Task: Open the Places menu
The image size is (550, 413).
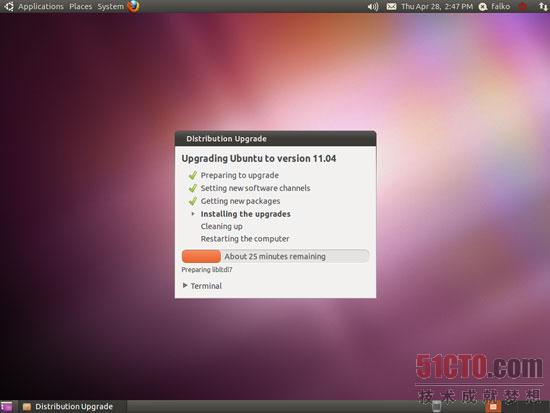Action: coord(80,7)
